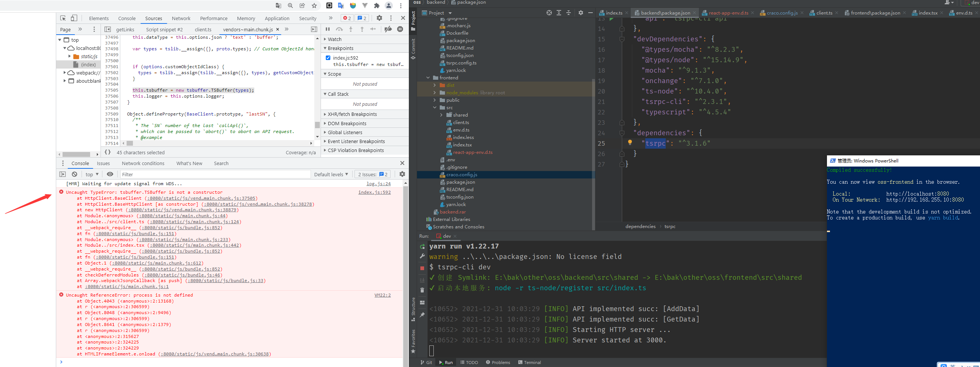
Task: Collapse the Call Stack section
Action: point(325,94)
